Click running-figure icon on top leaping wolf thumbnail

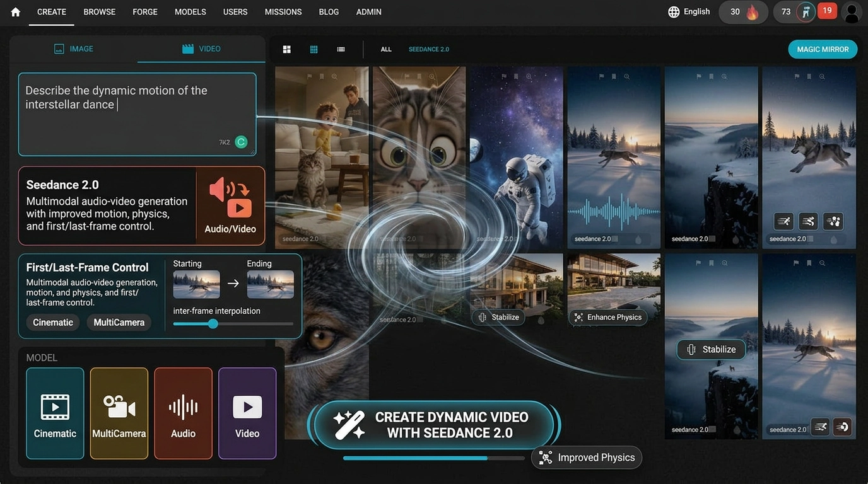click(784, 221)
